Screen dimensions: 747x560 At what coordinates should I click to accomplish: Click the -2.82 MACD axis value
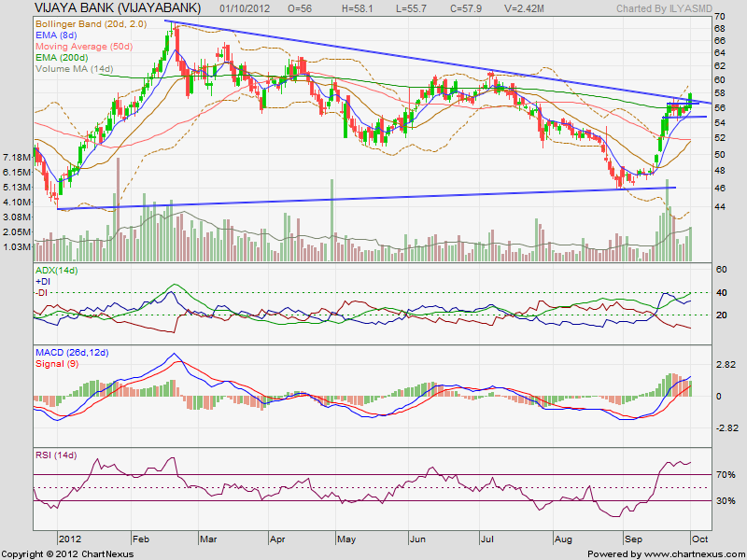726,428
